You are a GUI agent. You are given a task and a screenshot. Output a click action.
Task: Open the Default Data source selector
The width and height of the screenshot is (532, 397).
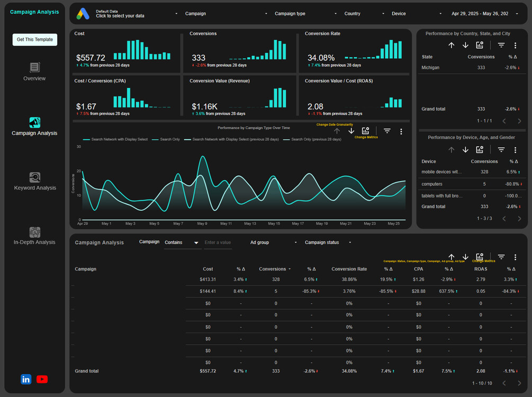click(137, 14)
